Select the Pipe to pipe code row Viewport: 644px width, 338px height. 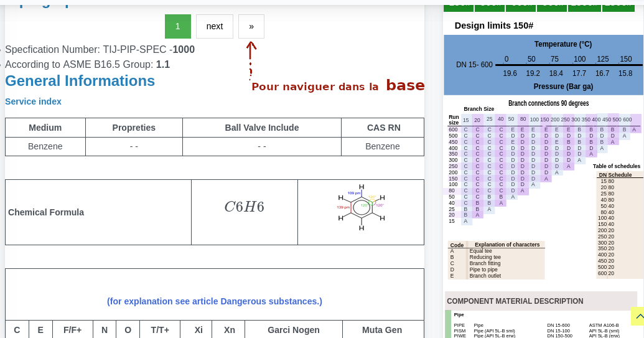[497, 270]
